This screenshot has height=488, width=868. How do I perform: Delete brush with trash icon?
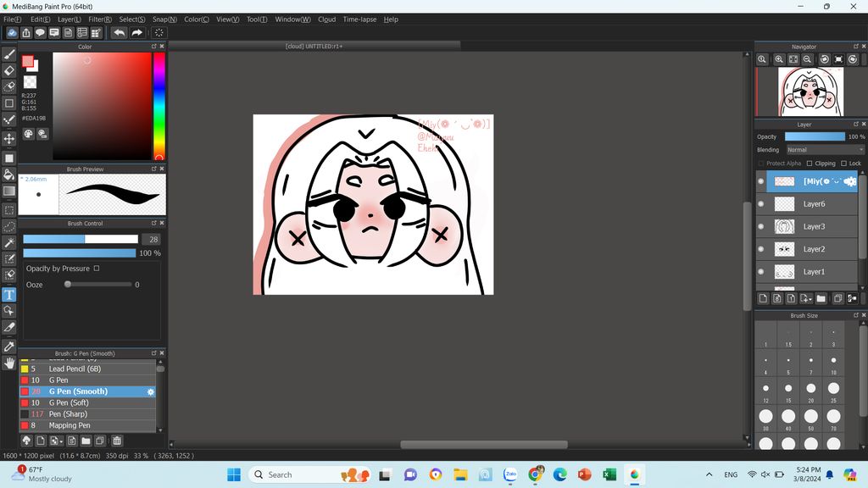point(117,441)
